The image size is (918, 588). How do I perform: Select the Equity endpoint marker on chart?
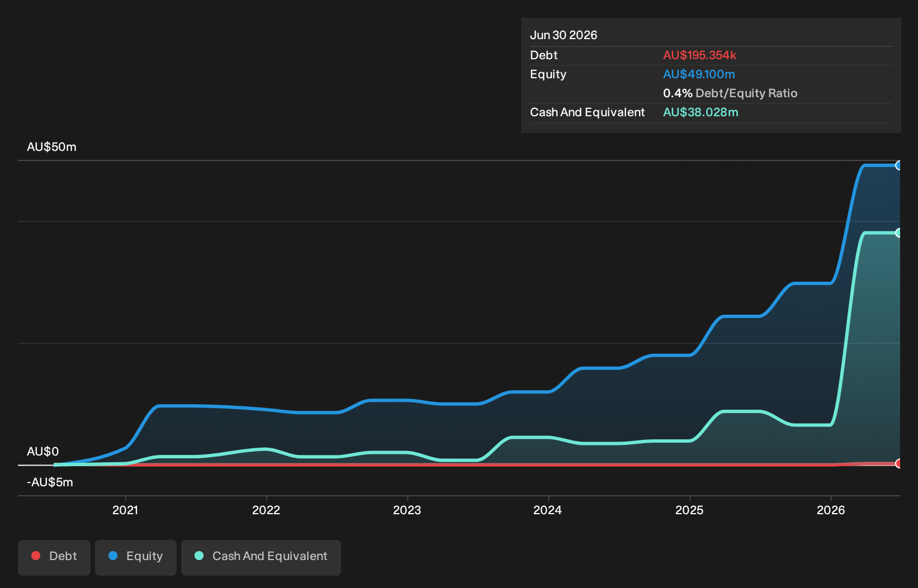[x=898, y=165]
